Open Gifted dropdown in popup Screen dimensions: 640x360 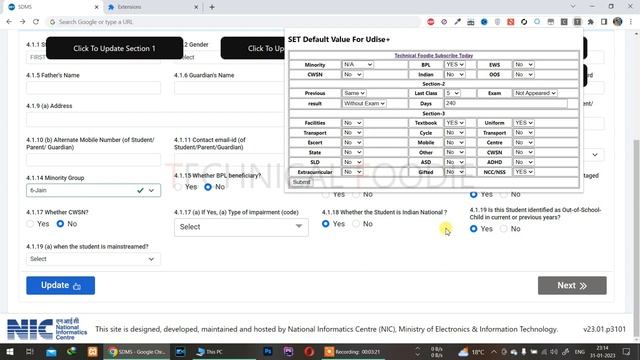[455, 172]
